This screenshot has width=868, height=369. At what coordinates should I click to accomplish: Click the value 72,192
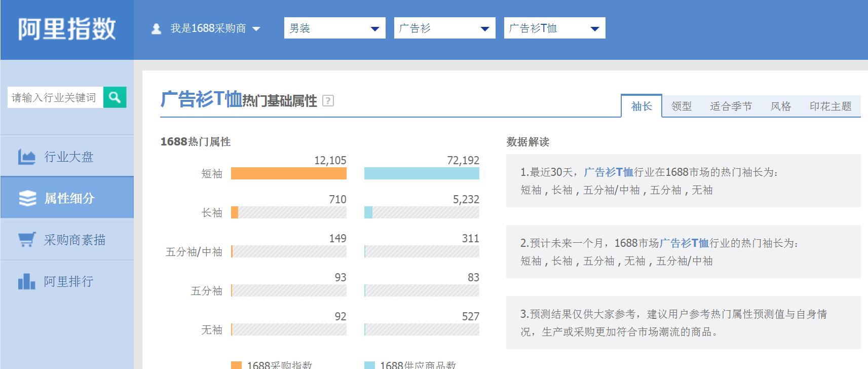pyautogui.click(x=463, y=160)
